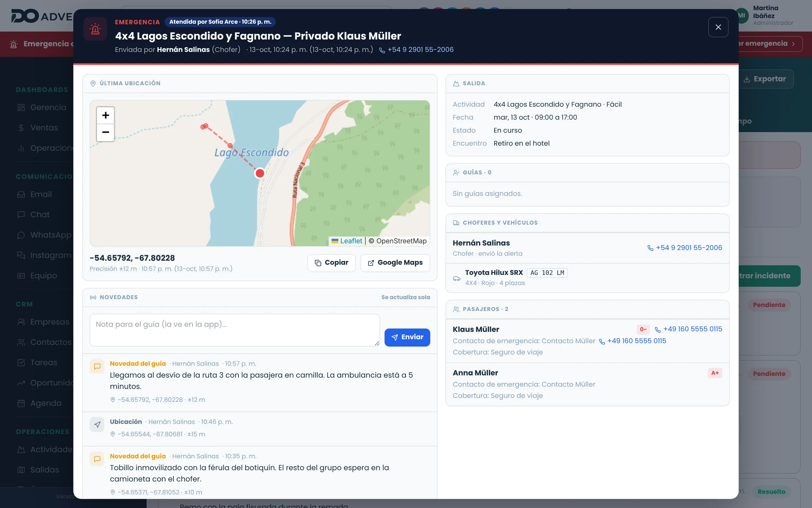Click the note for the guide text field
The width and height of the screenshot is (812, 508).
[235, 330]
